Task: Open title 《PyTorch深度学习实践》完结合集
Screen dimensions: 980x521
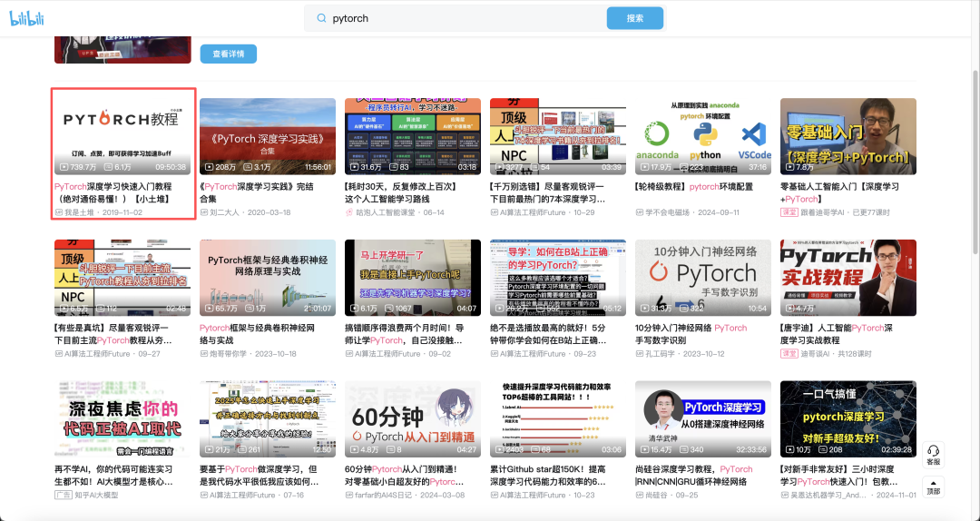Action: [x=256, y=192]
